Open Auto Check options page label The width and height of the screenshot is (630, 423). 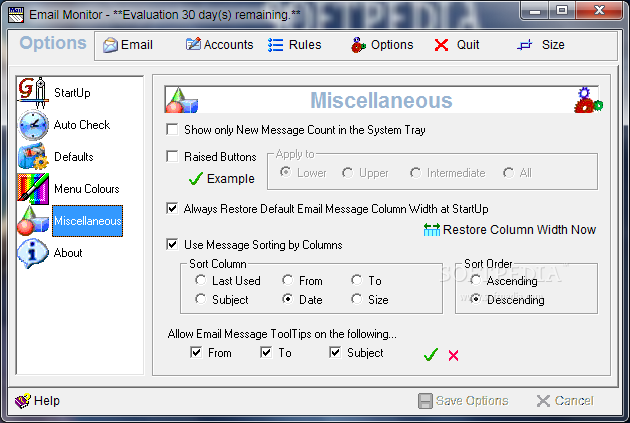tap(82, 125)
